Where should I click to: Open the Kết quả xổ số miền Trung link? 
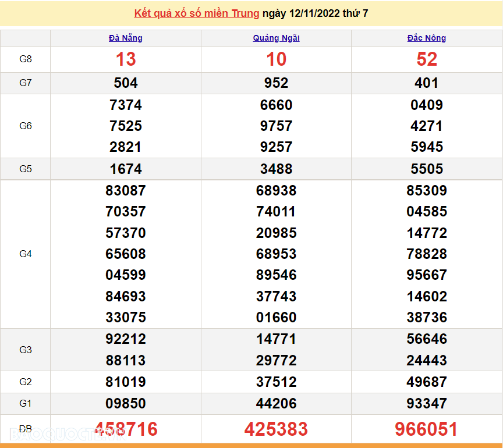click(196, 13)
